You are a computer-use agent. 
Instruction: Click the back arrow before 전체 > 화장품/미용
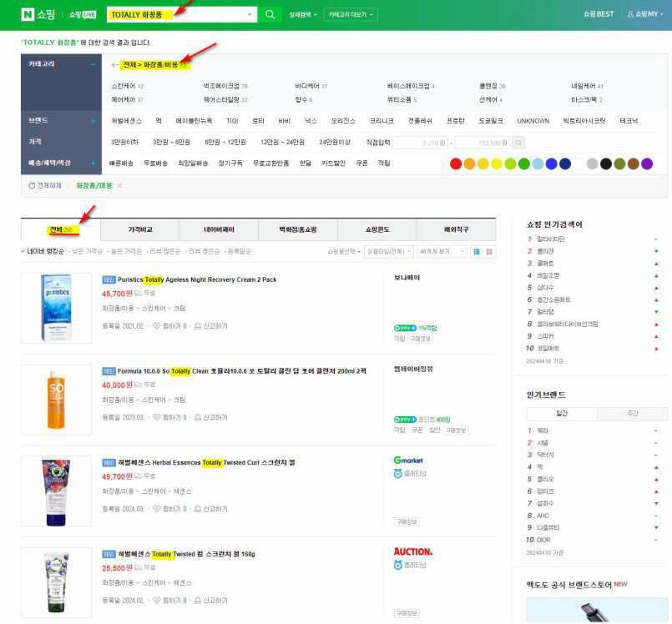coord(114,65)
